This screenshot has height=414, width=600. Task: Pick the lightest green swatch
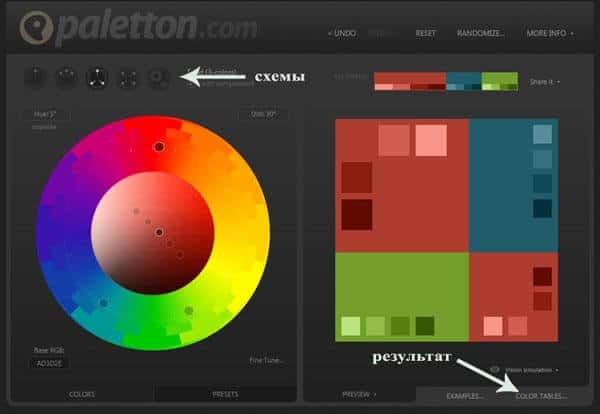pyautogui.click(x=351, y=326)
